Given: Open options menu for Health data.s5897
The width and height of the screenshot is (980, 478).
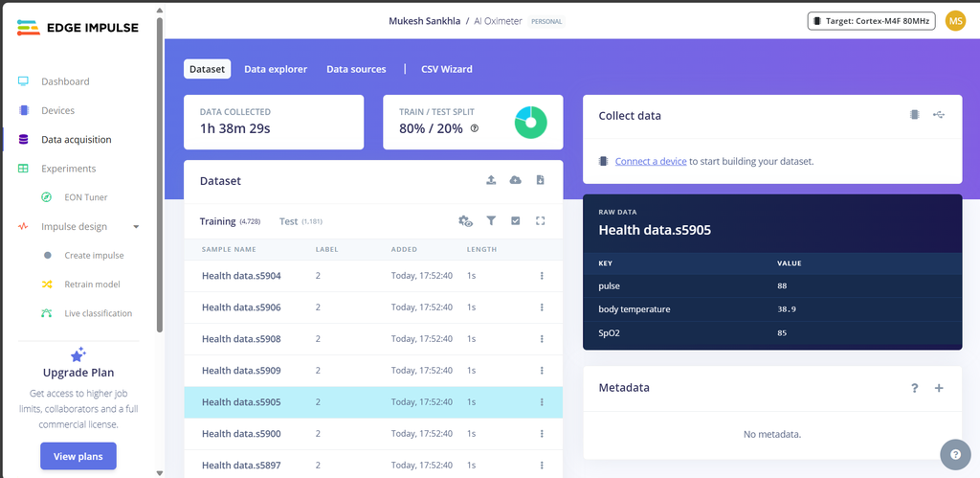Looking at the screenshot, I should click(x=542, y=465).
